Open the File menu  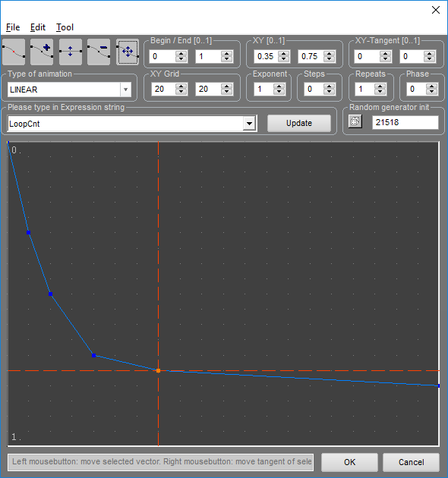click(x=13, y=27)
